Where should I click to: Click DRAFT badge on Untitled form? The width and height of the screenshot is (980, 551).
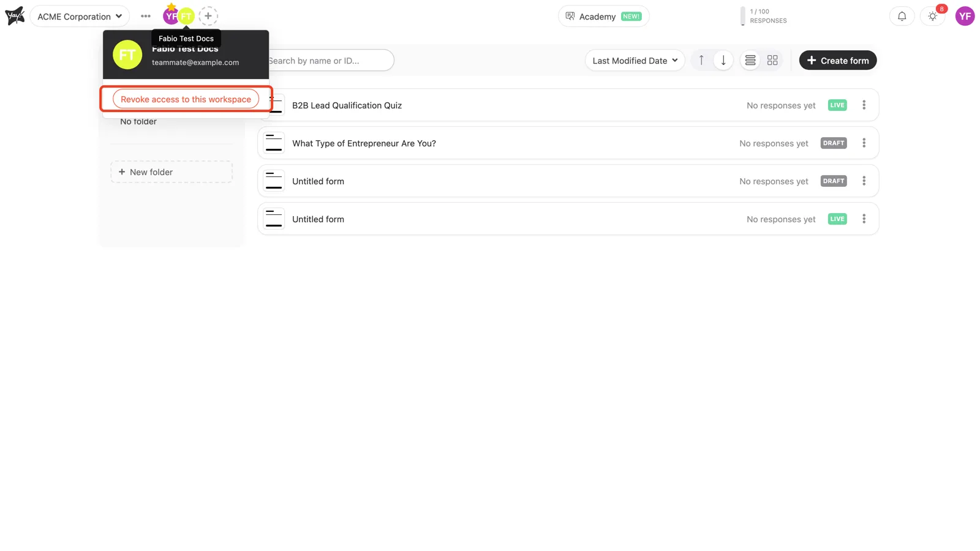(x=834, y=181)
